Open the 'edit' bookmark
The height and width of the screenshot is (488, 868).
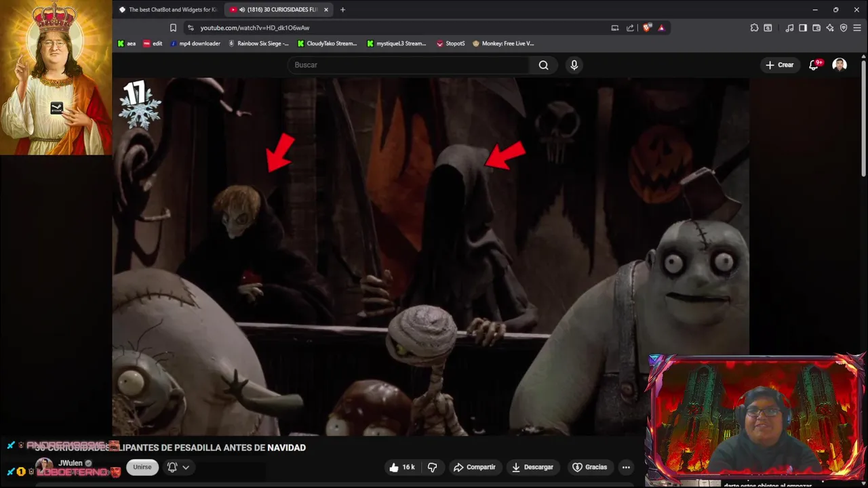tap(153, 43)
